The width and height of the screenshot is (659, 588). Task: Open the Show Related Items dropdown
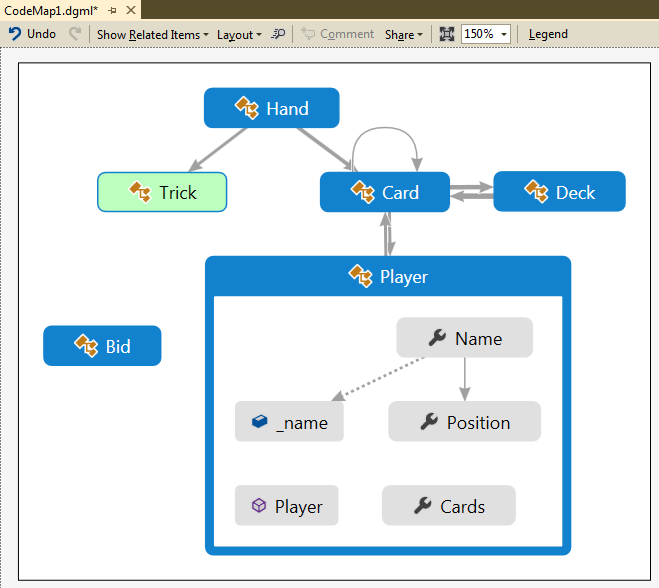pos(153,34)
